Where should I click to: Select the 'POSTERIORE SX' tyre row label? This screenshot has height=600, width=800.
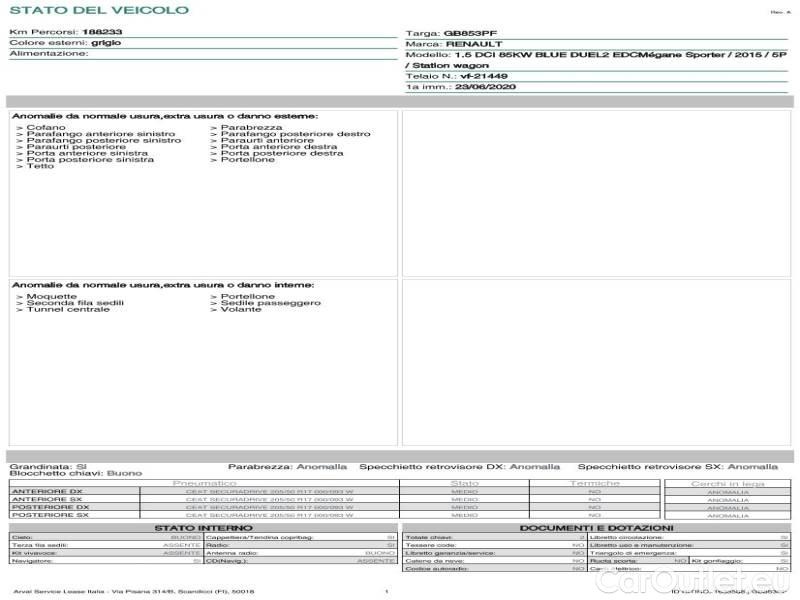point(51,515)
